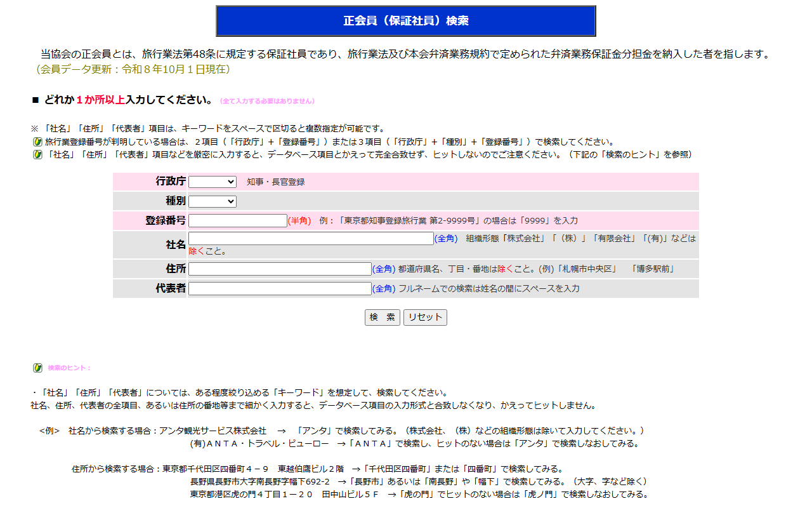Screen dimensions: 812x508
Task: Click the 社名 input field
Action: point(311,238)
